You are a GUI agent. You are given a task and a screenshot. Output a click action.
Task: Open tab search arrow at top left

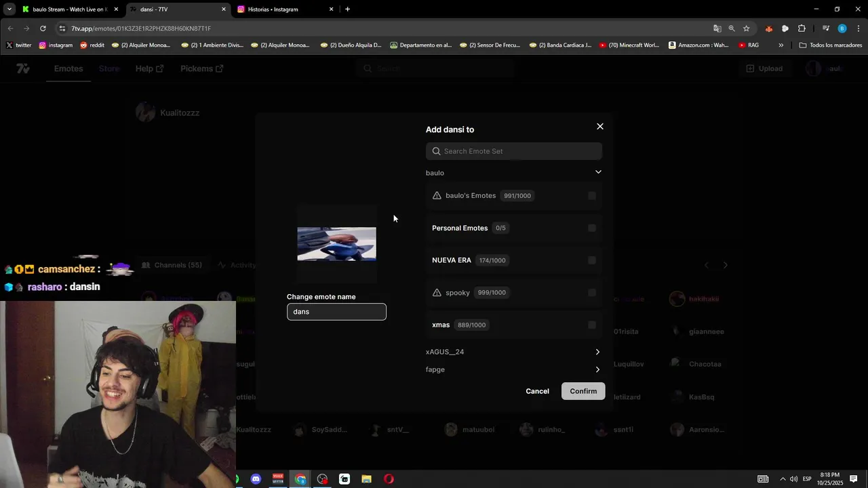click(x=9, y=9)
